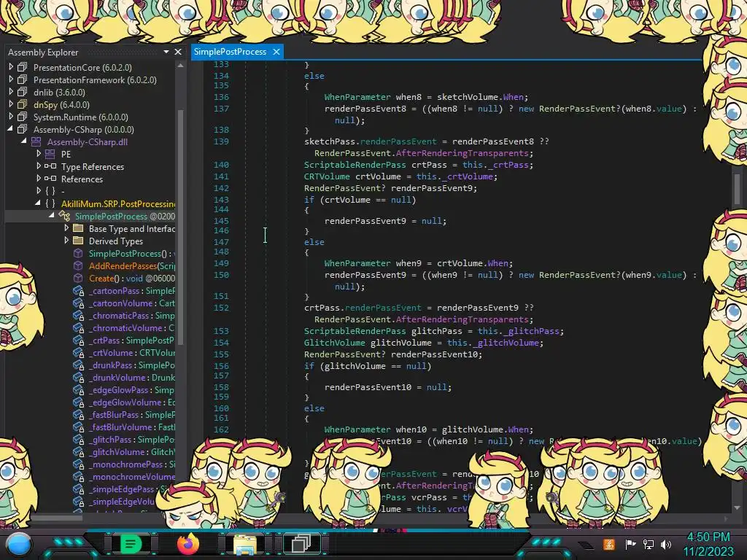747x560 pixels.
Task: Click the Create() method icon
Action: tap(78, 278)
